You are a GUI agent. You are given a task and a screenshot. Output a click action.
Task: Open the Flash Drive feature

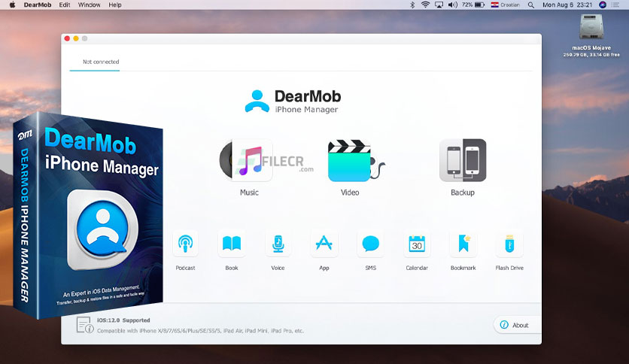(x=509, y=244)
